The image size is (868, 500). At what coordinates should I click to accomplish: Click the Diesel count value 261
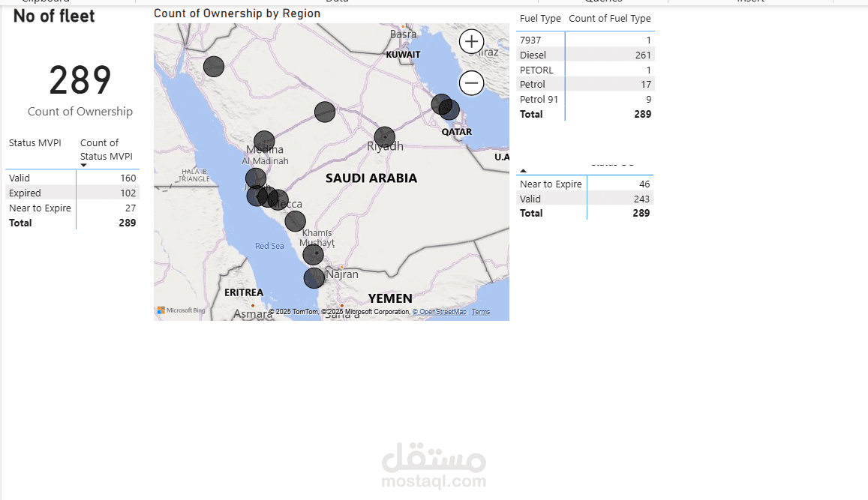pyautogui.click(x=643, y=55)
